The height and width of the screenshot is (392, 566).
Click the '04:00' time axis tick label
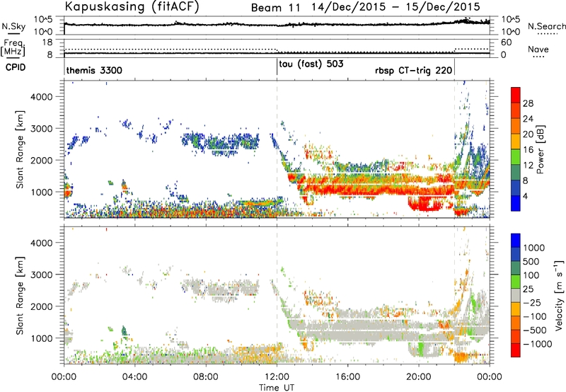(x=134, y=377)
